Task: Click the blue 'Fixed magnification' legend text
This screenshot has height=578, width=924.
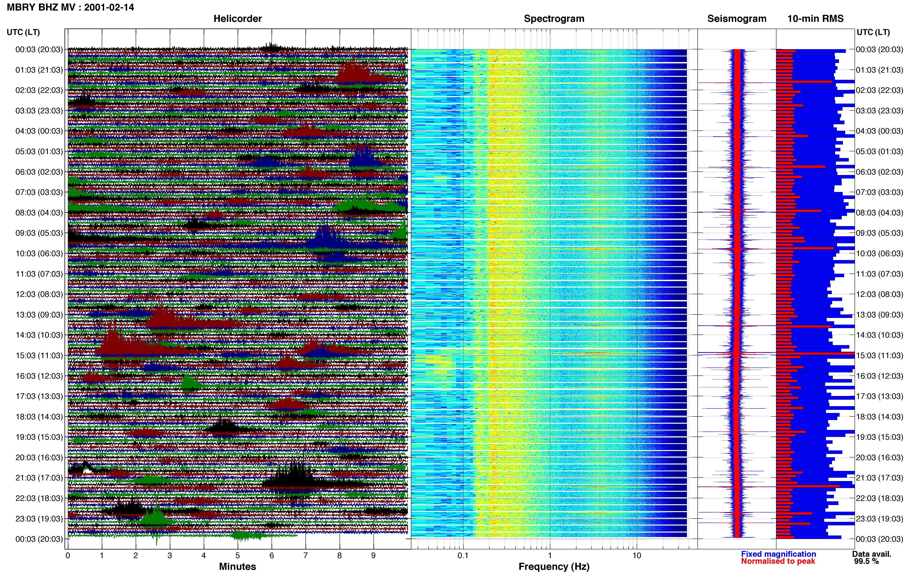Action: 778,554
